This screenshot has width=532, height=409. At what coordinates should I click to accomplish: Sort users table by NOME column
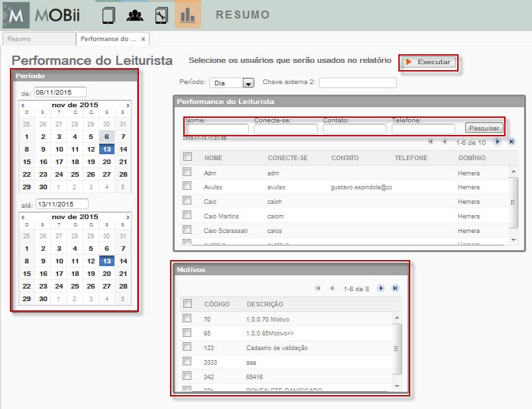click(213, 158)
